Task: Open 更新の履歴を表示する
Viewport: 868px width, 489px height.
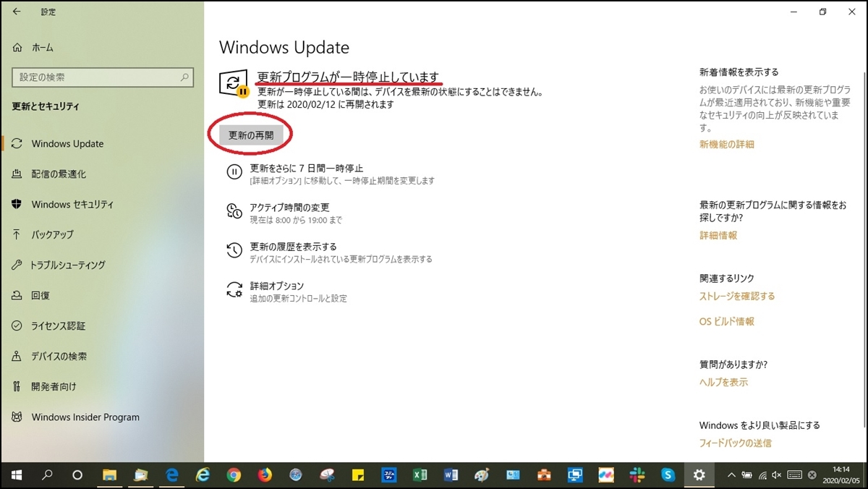Action: (x=293, y=246)
